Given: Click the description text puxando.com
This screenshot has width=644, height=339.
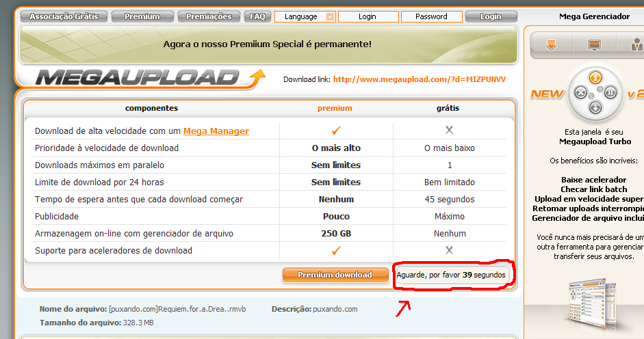Looking at the screenshot, I should [x=335, y=309].
